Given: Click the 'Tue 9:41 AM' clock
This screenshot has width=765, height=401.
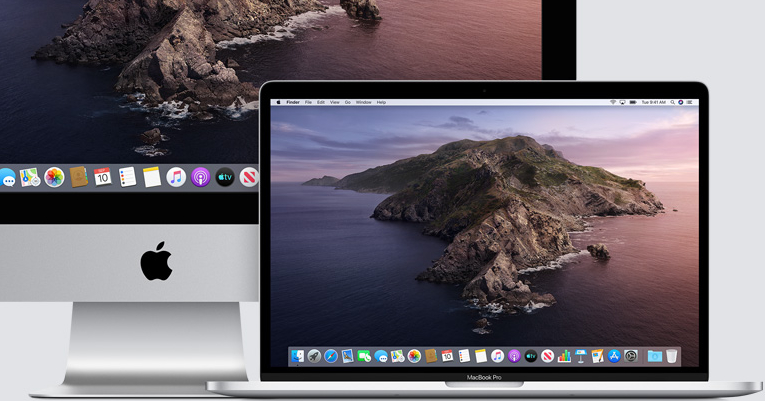Looking at the screenshot, I should (654, 102).
